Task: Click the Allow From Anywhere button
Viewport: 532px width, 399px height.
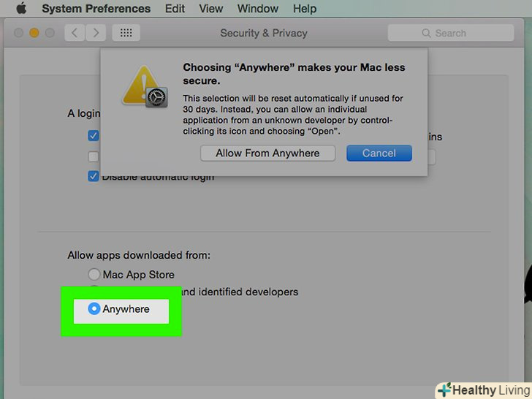Action: [267, 153]
